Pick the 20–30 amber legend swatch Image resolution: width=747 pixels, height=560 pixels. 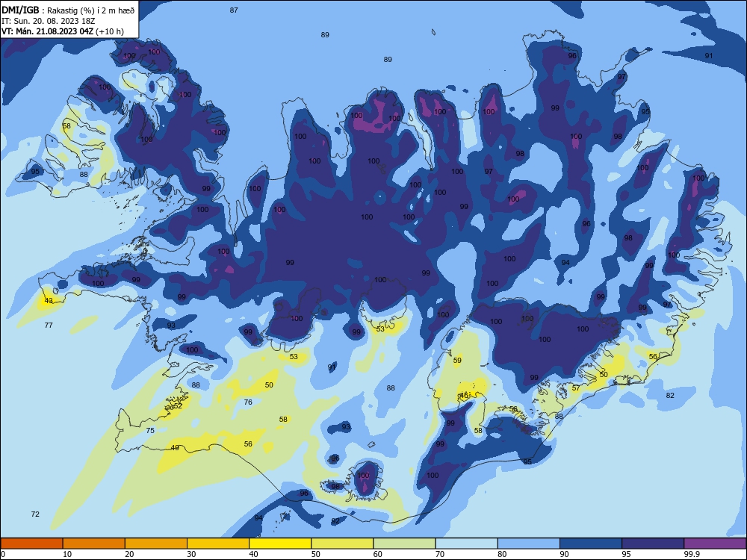156,544
